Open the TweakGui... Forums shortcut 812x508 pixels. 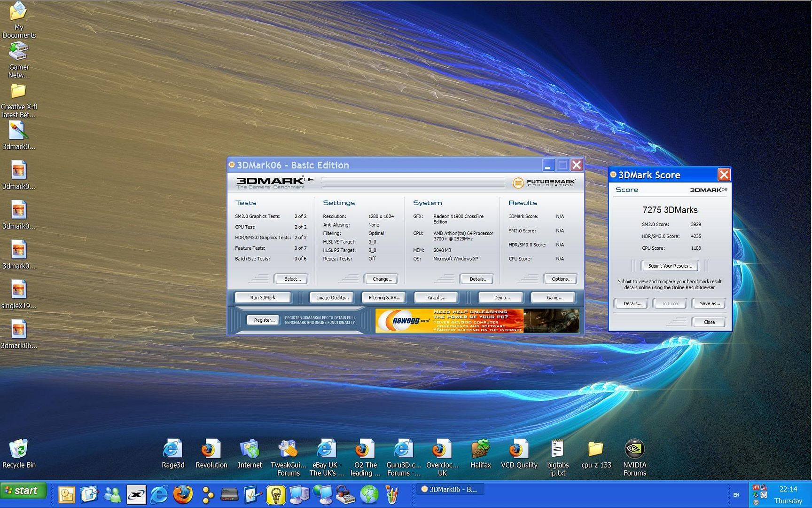(x=288, y=458)
